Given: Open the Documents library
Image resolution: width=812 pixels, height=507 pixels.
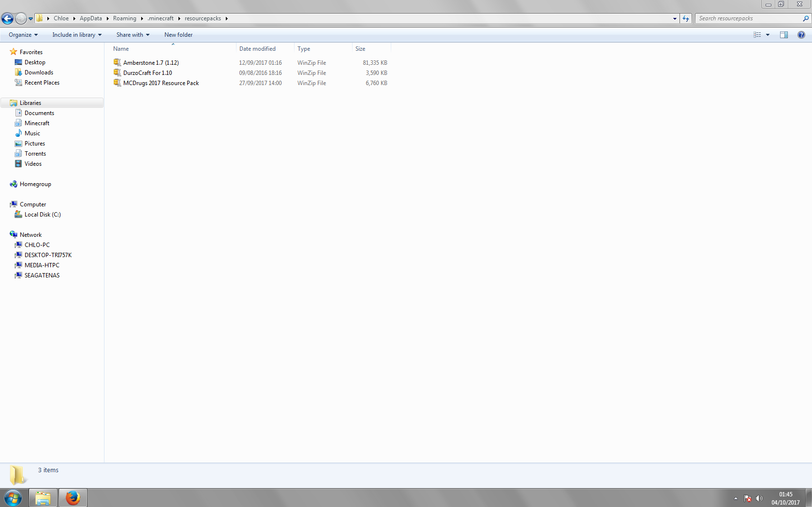Looking at the screenshot, I should [39, 113].
